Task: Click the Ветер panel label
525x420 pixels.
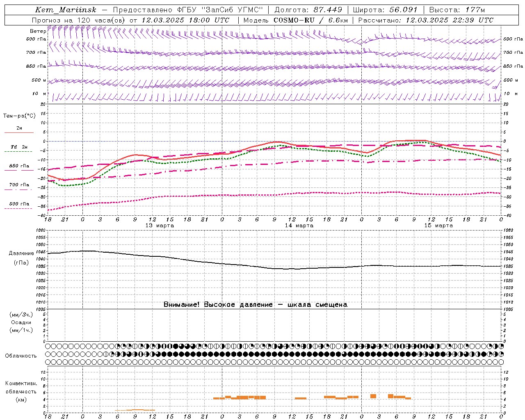Action: [38, 31]
